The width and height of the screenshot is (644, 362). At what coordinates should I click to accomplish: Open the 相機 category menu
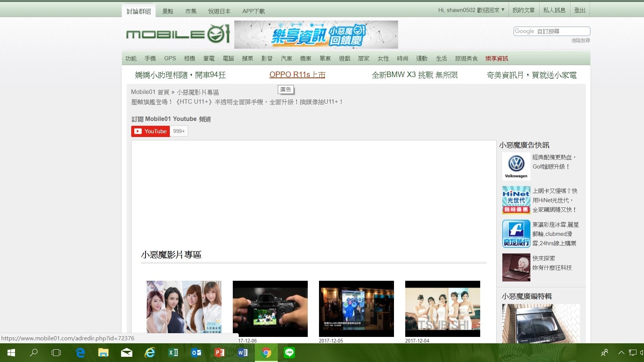190,58
